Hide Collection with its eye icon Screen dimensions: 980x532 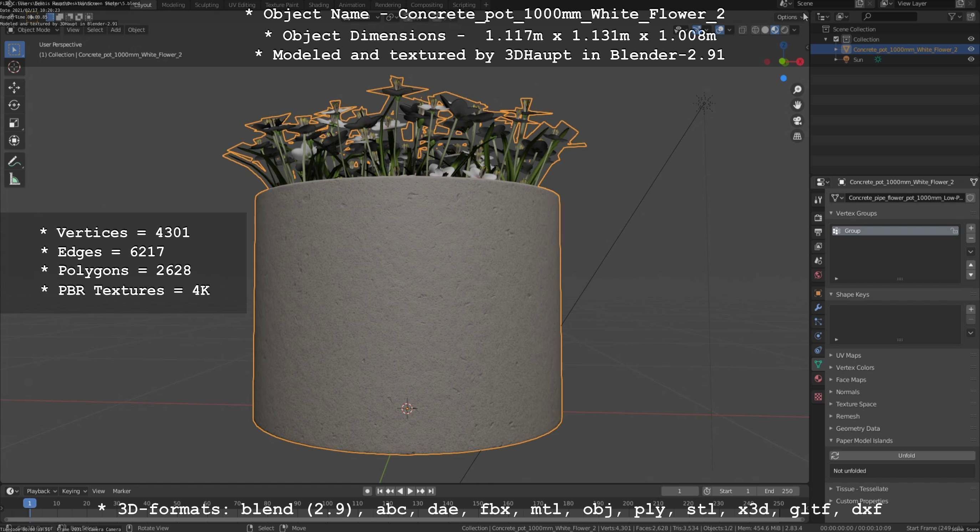pyautogui.click(x=971, y=39)
